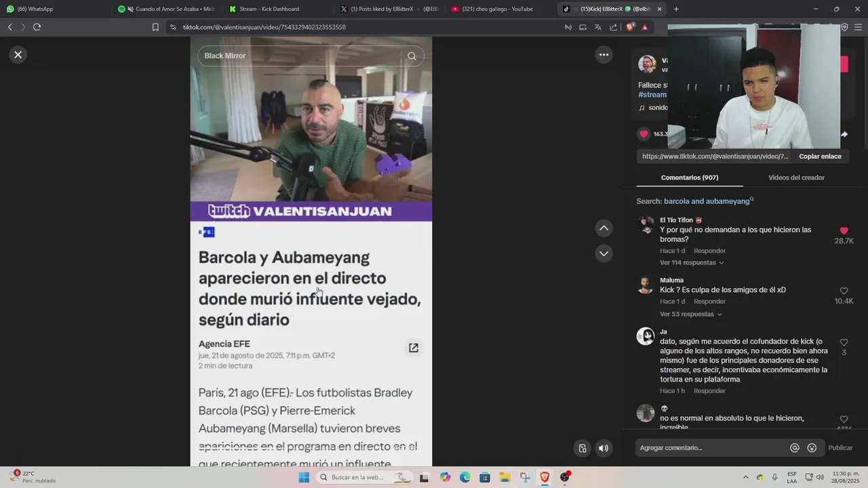Like El Tío Tifon's comment

pyautogui.click(x=844, y=231)
